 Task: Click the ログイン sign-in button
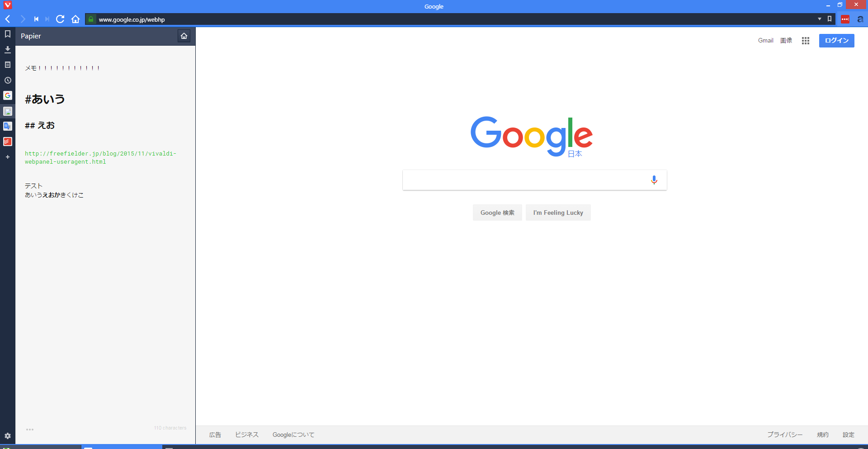837,41
